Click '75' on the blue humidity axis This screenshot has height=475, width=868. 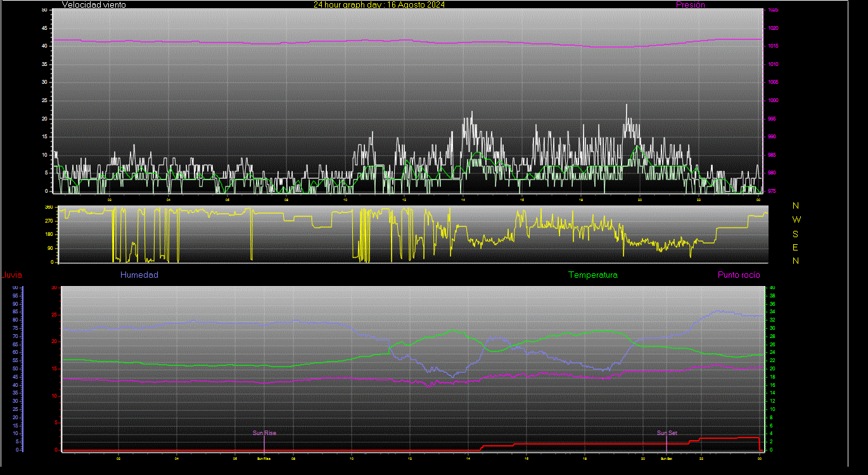coord(15,328)
